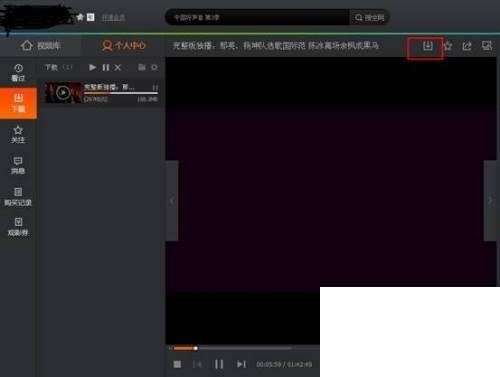Image resolution: width=500 pixels, height=377 pixels.
Task: Open the 关注 follow sidebar item
Action: pos(18,134)
